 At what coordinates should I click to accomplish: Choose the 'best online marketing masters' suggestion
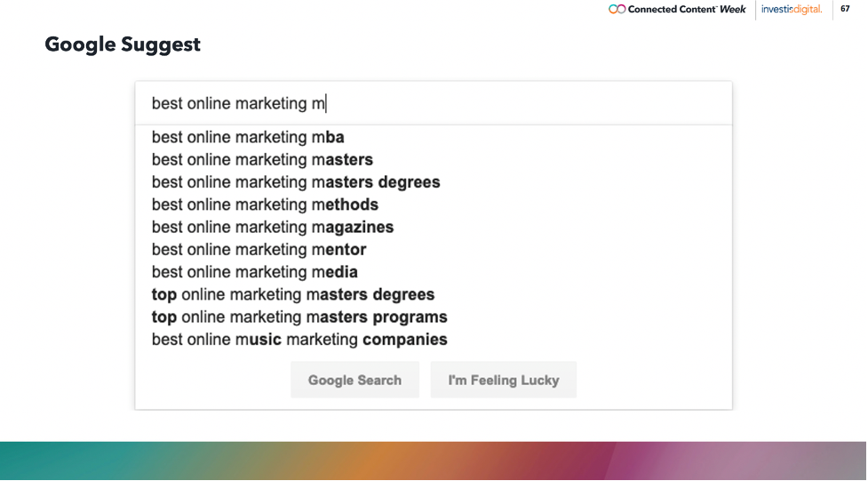[x=262, y=160]
